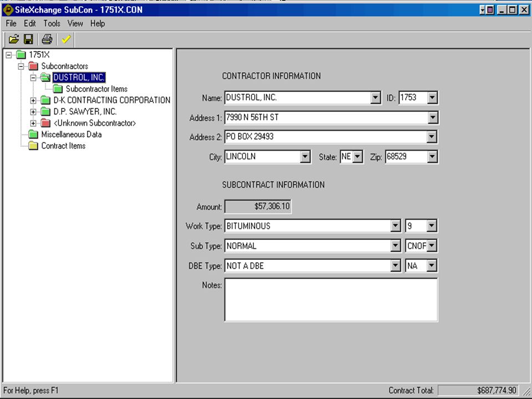Minimize the SiteXchange SubCon window
The height and width of the screenshot is (399, 532).
point(502,10)
